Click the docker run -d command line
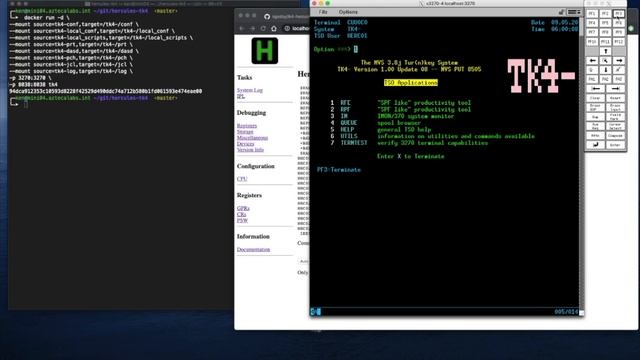640x360 pixels. 46,18
